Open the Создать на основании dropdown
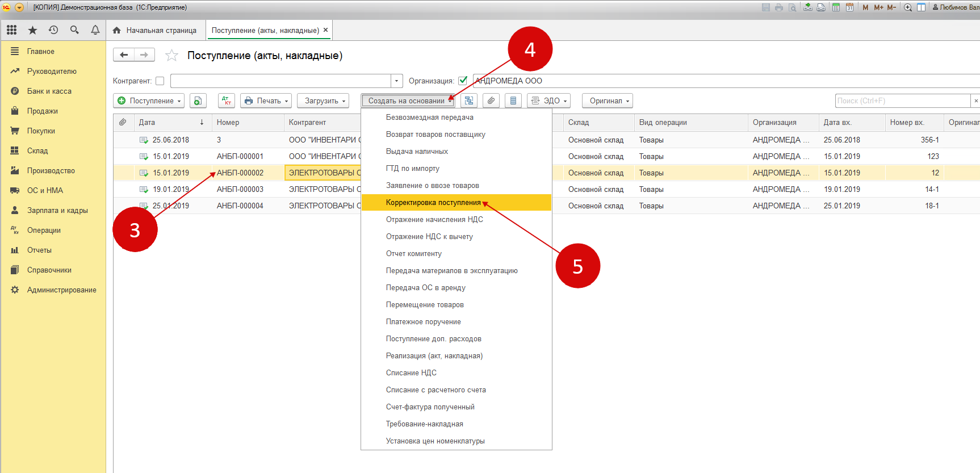980x473 pixels. [x=408, y=101]
